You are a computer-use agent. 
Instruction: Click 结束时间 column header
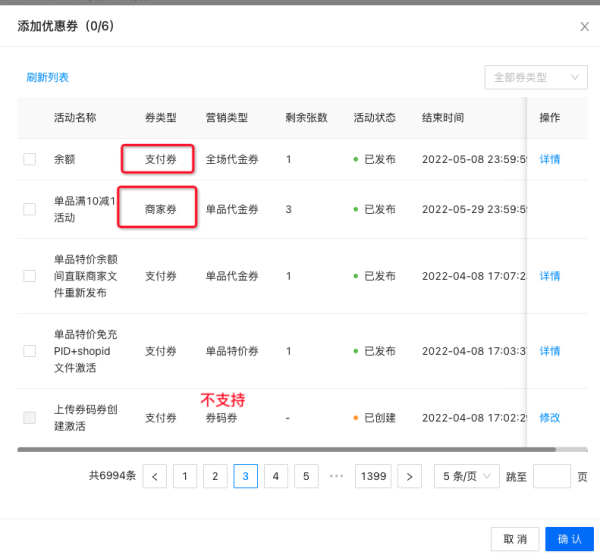(x=443, y=117)
